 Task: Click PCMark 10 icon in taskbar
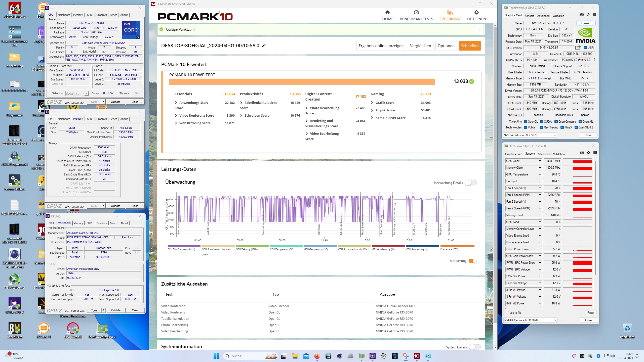(417, 356)
